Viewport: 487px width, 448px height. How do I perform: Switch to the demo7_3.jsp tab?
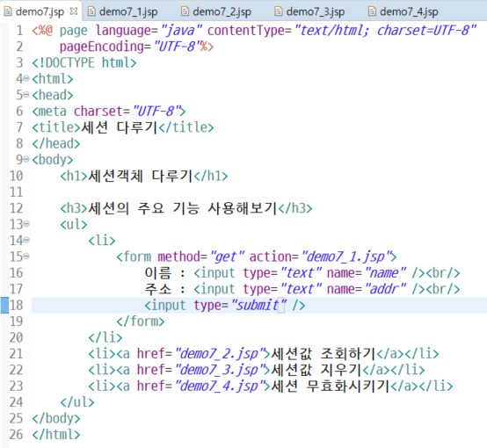pyautogui.click(x=309, y=11)
